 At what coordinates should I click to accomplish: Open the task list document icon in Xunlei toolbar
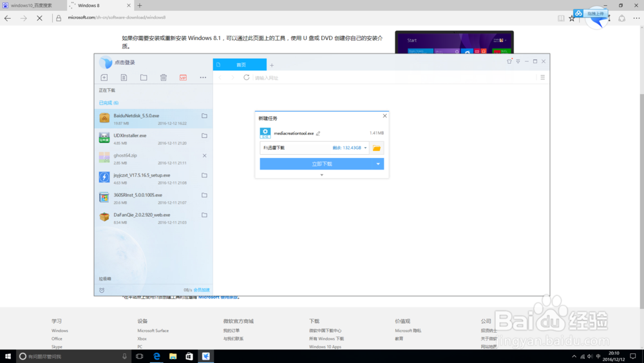[x=124, y=78]
